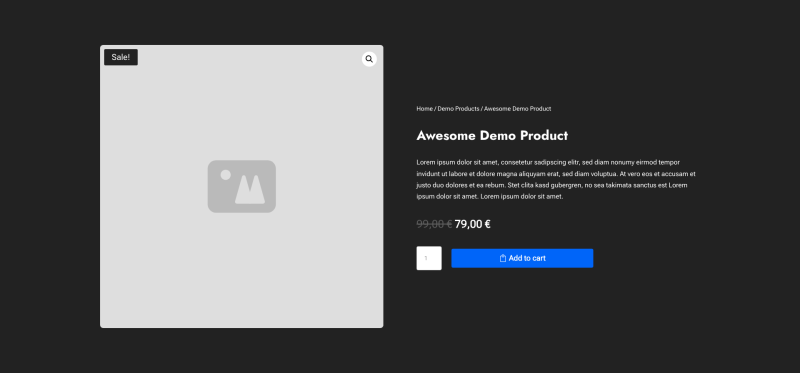The height and width of the screenshot is (373, 800).
Task: Click the Awesome Demo Product title
Action: (x=492, y=136)
